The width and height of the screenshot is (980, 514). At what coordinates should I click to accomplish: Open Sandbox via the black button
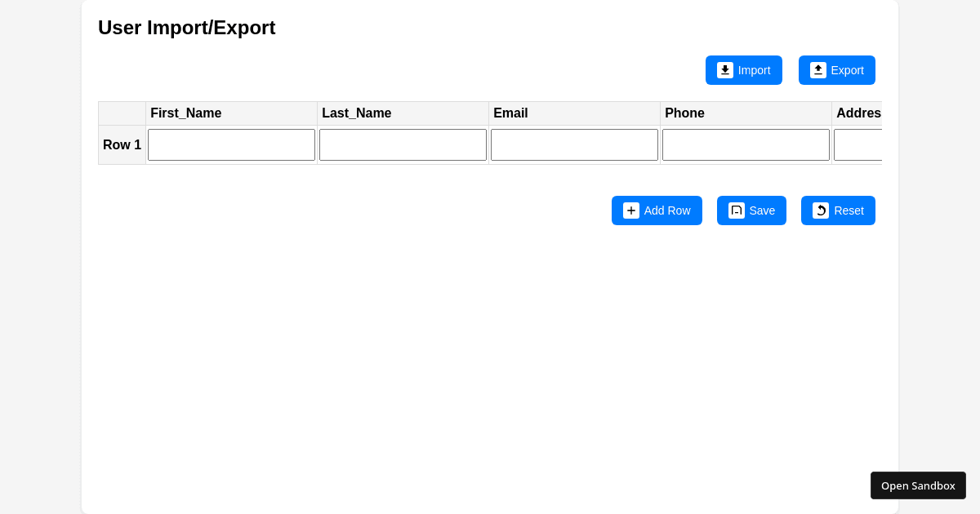(x=918, y=485)
